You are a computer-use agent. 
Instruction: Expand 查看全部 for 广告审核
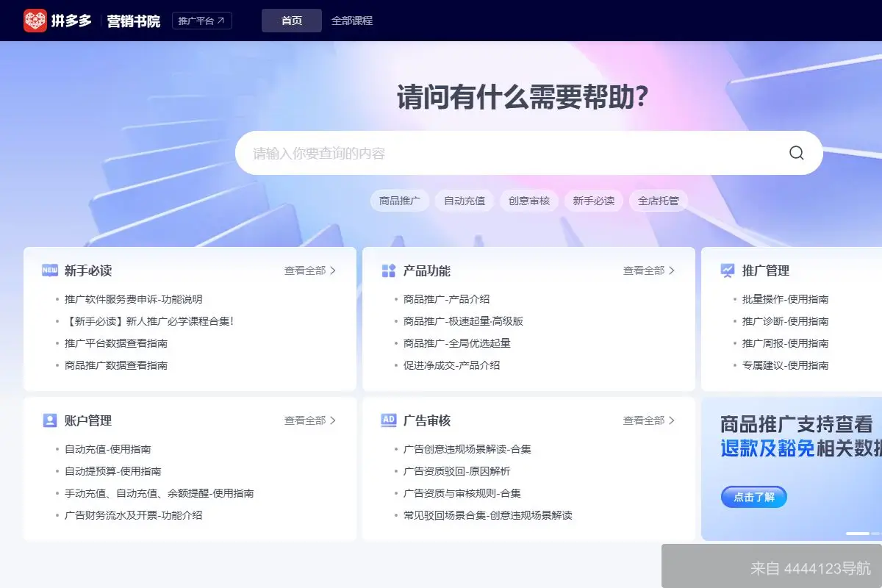[645, 420]
